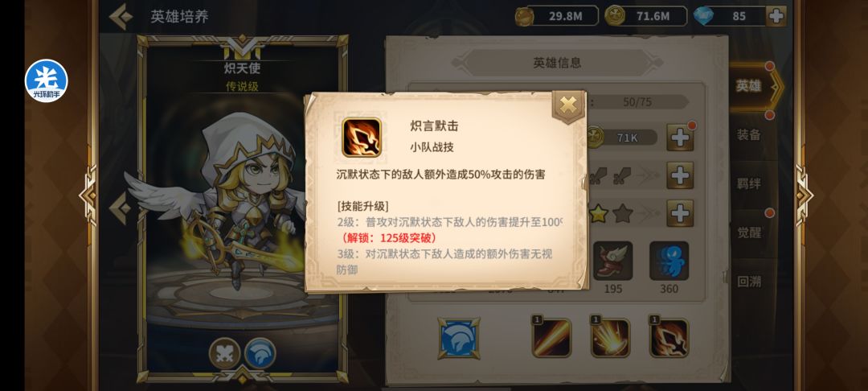This screenshot has height=391, width=868.
Task: Tap the plus button next to sword icons
Action: click(x=680, y=175)
